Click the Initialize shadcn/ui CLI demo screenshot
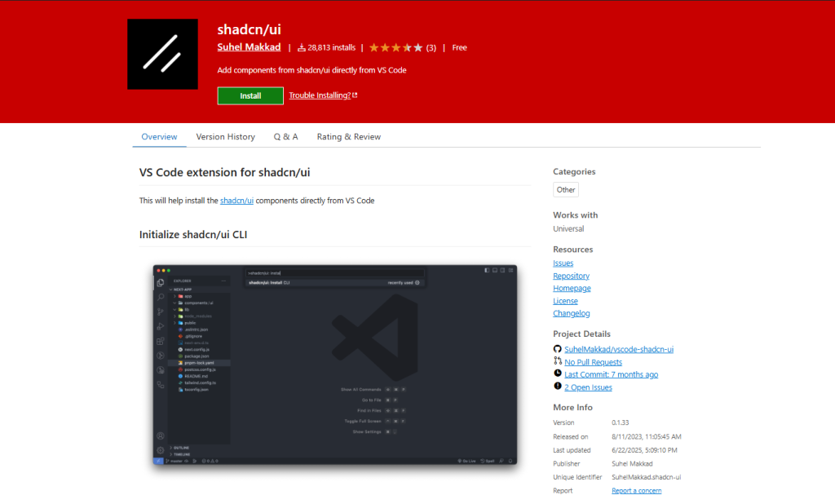 [335, 365]
